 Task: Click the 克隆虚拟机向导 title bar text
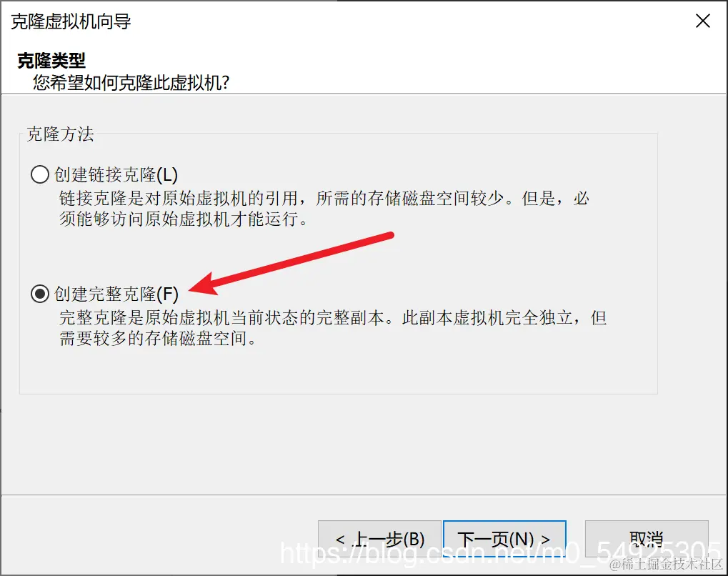coord(71,21)
